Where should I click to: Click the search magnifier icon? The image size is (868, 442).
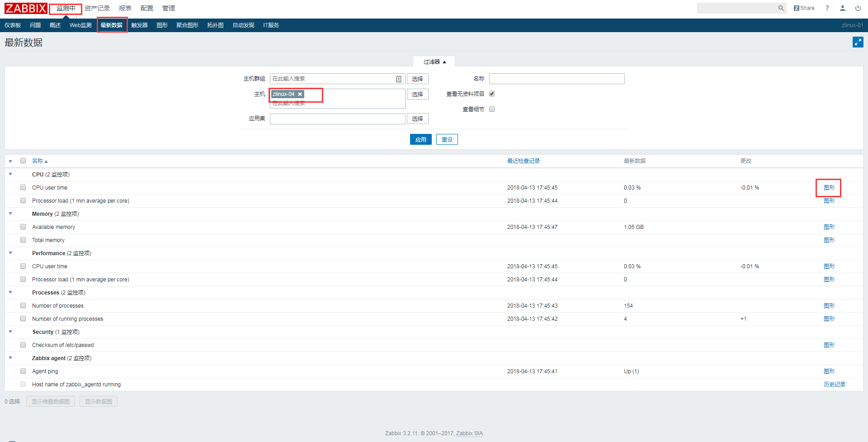click(781, 8)
